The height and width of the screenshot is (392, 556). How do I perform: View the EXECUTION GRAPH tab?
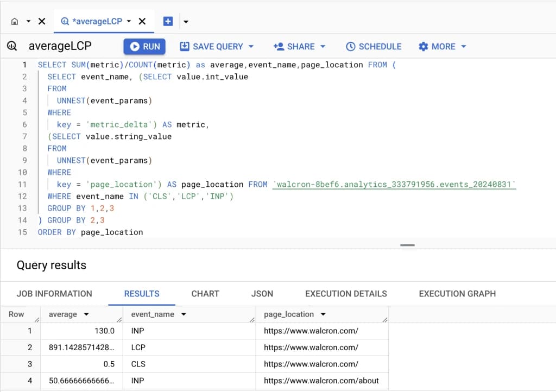pos(457,294)
